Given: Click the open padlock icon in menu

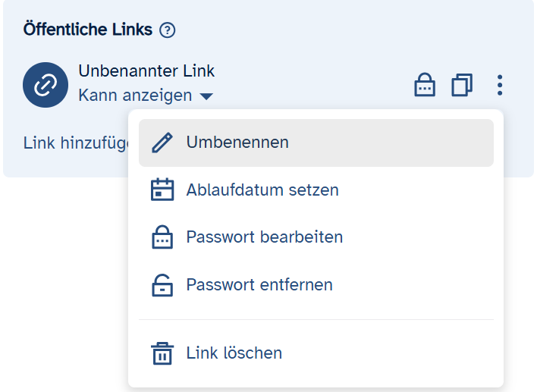Looking at the screenshot, I should pyautogui.click(x=162, y=286).
